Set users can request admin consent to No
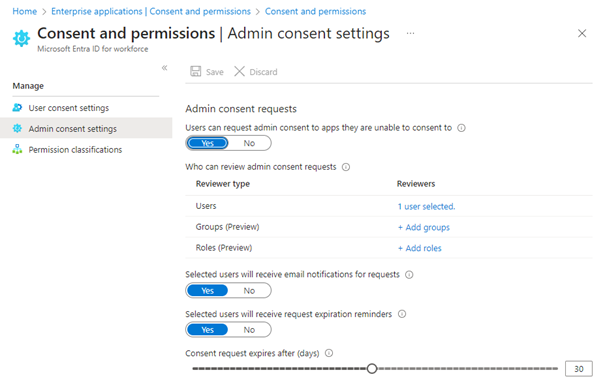 pos(249,143)
